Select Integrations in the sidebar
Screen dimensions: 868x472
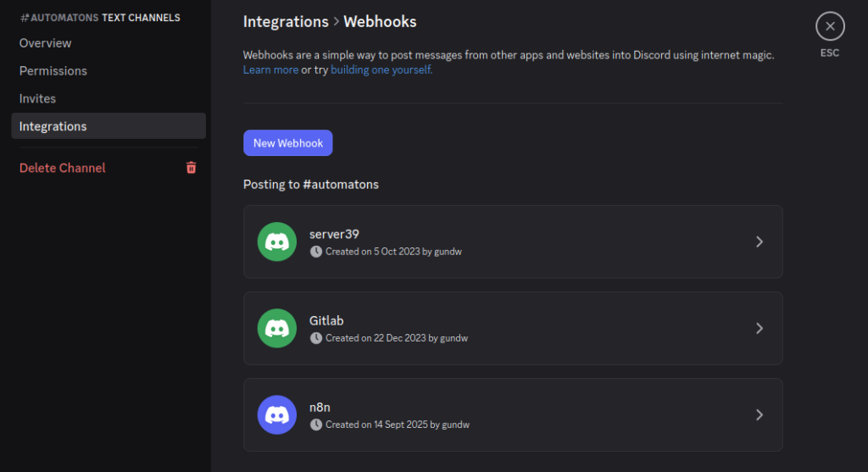[x=53, y=126]
